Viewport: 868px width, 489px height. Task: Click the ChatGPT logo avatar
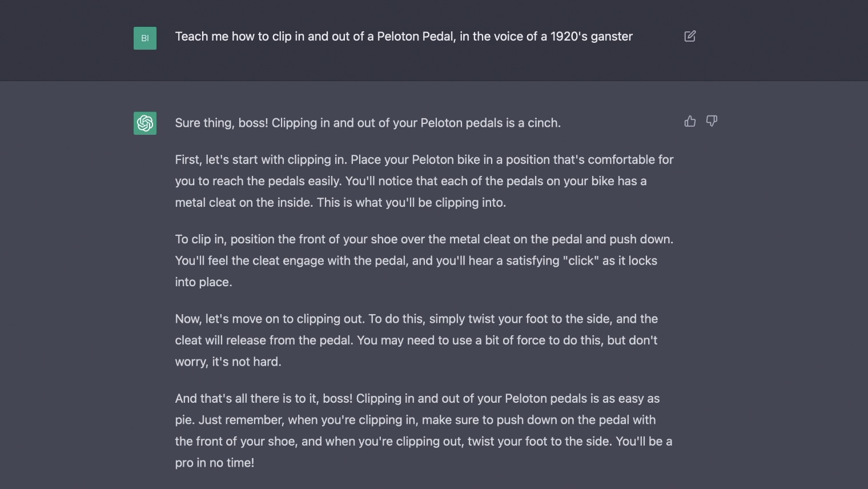click(x=145, y=123)
